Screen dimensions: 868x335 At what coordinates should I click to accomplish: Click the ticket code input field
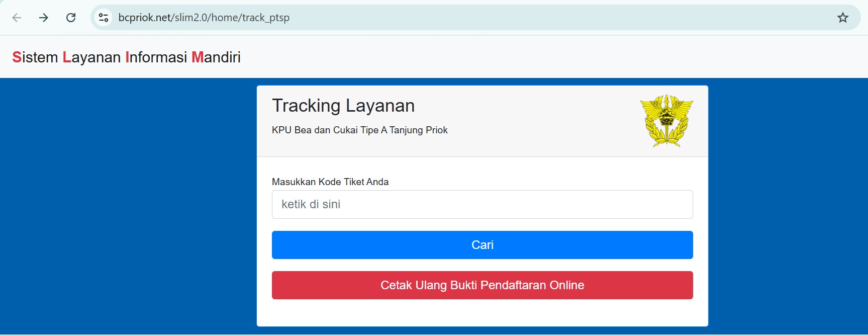(483, 204)
